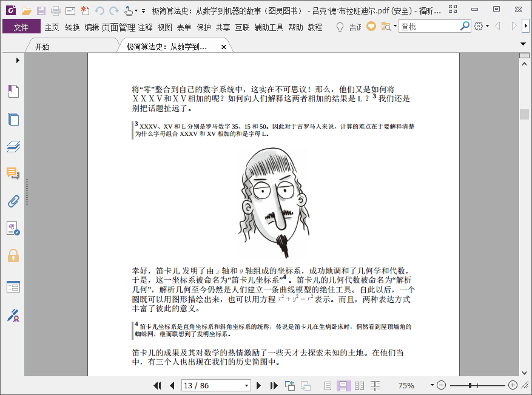
Task: Click the orange heart favorites icon
Action: (371, 26)
